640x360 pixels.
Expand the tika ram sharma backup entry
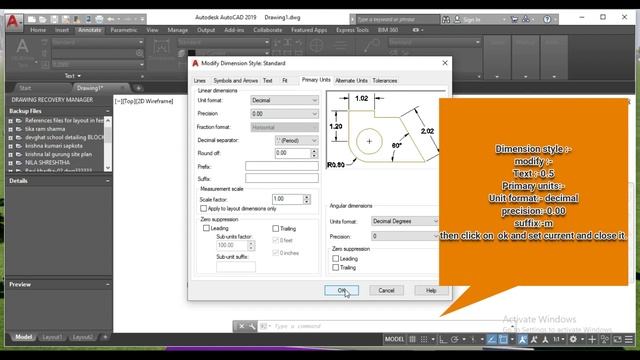(x=11, y=129)
